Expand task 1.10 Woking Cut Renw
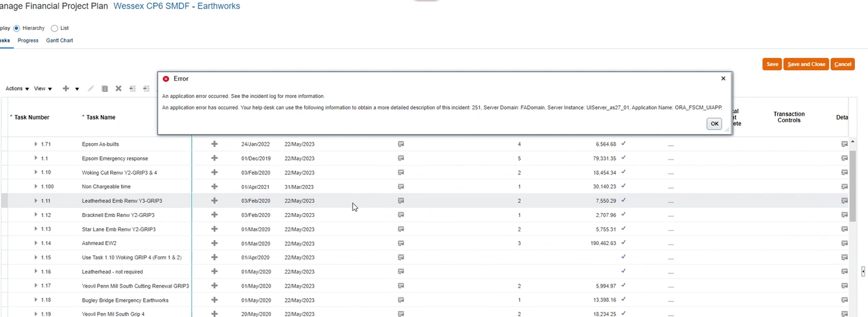 tap(37, 173)
